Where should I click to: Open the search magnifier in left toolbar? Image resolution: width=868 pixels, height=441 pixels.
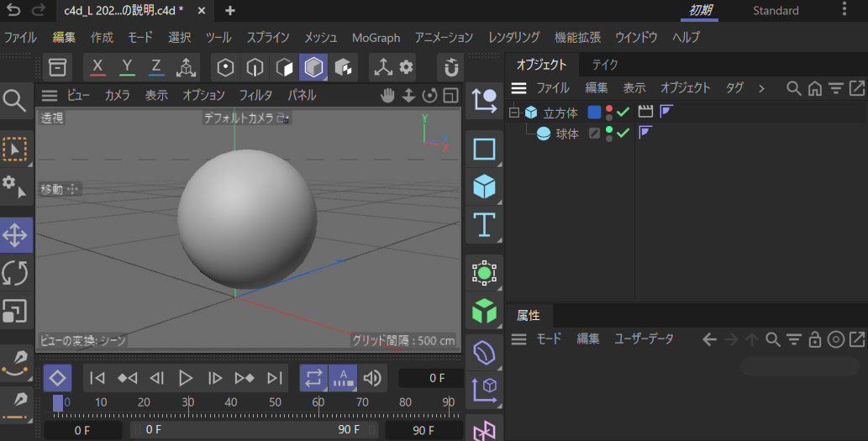14,101
